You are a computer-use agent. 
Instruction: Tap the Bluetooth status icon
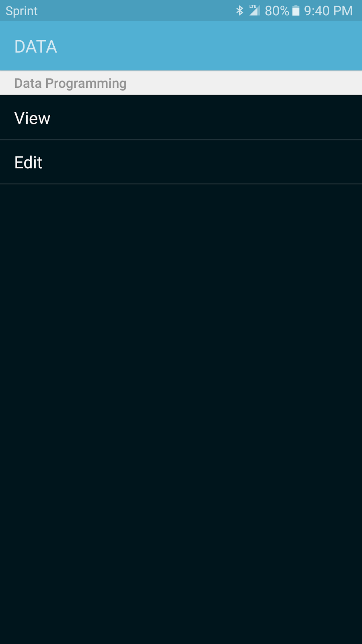tap(240, 10)
